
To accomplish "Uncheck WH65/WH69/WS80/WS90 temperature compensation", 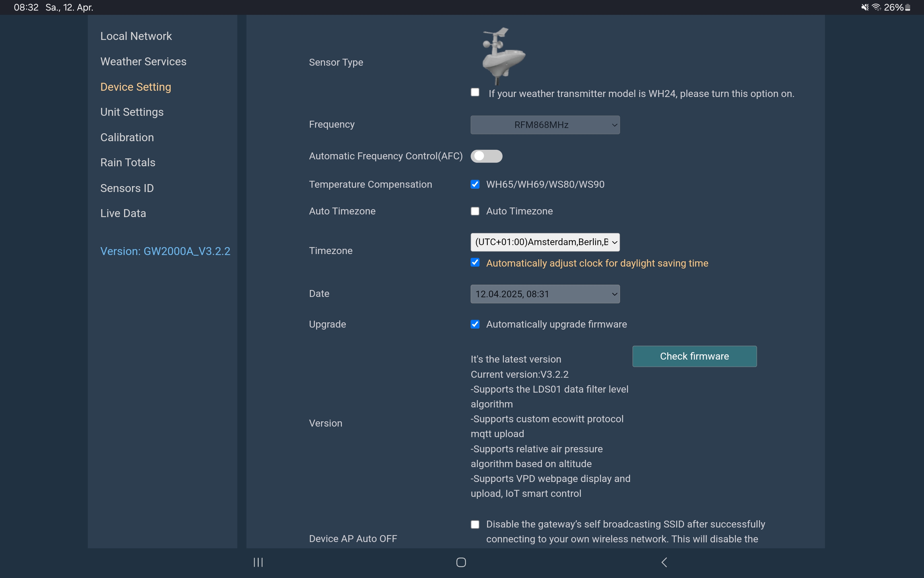I will point(475,185).
